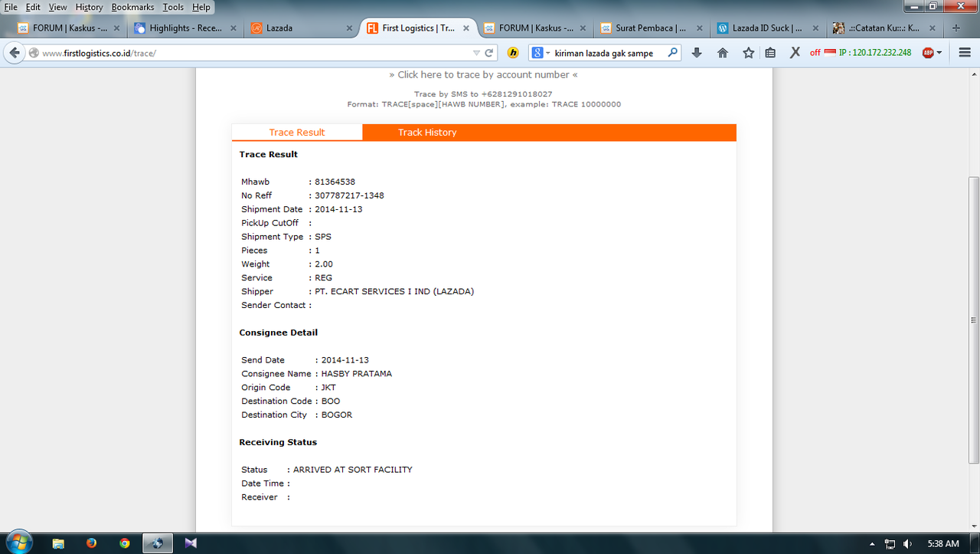Click the search magnifier in search box
Image resolution: width=980 pixels, height=554 pixels.
(673, 53)
